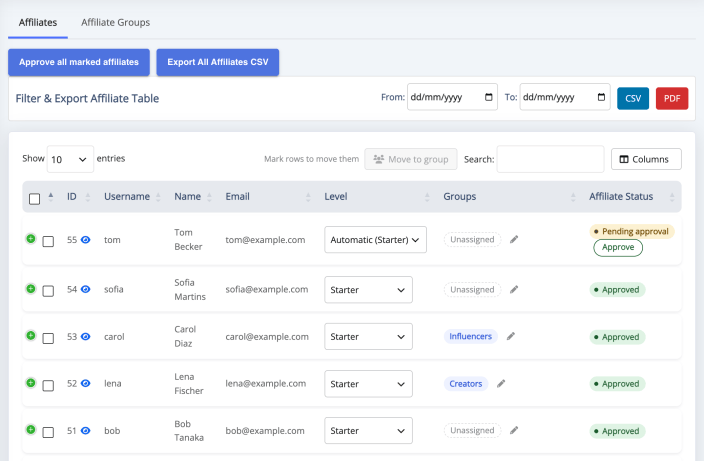Switch to the Affiliates tab
The width and height of the screenshot is (704, 461).
(38, 22)
